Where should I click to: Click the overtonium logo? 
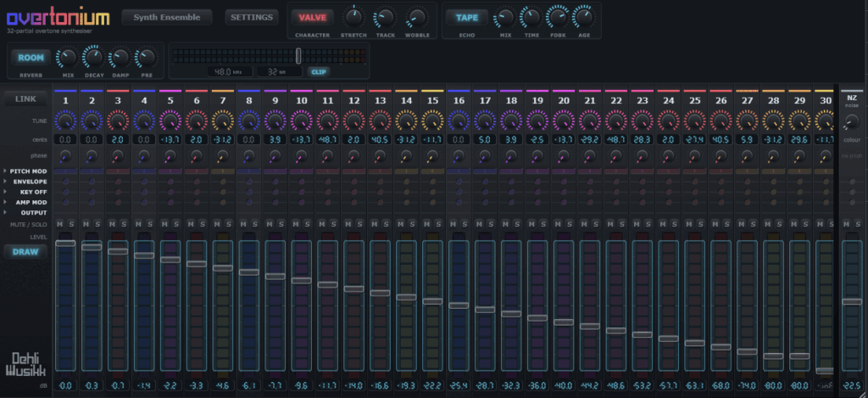coord(58,19)
